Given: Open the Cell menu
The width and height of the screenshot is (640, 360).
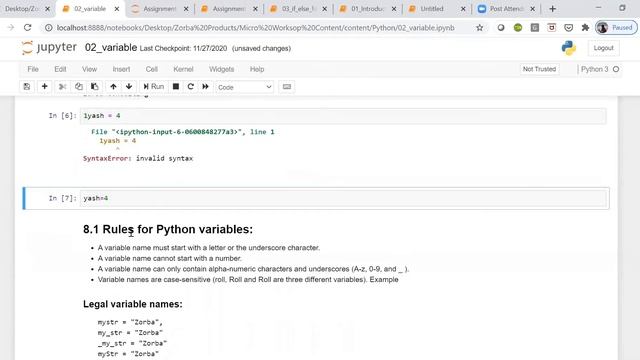Looking at the screenshot, I should tap(152, 69).
